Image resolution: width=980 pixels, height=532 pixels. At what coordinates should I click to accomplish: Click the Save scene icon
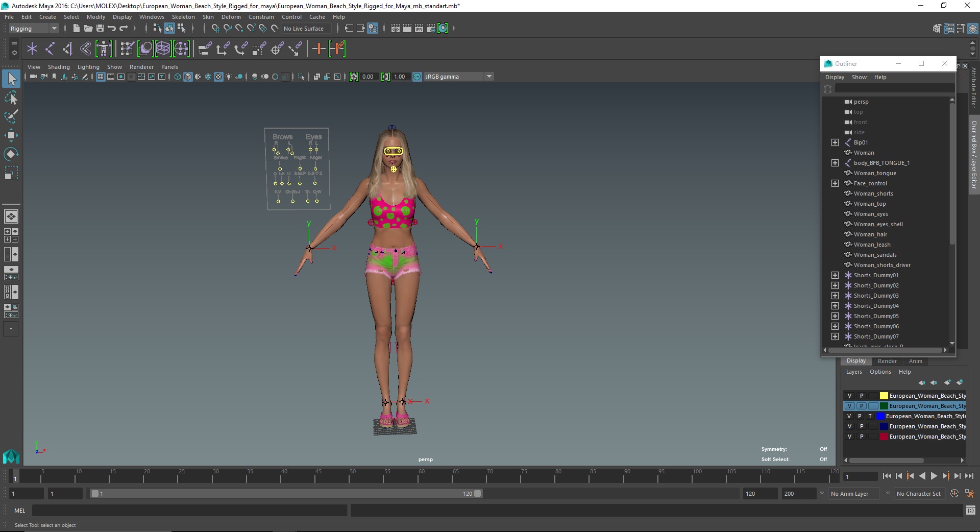pyautogui.click(x=100, y=29)
